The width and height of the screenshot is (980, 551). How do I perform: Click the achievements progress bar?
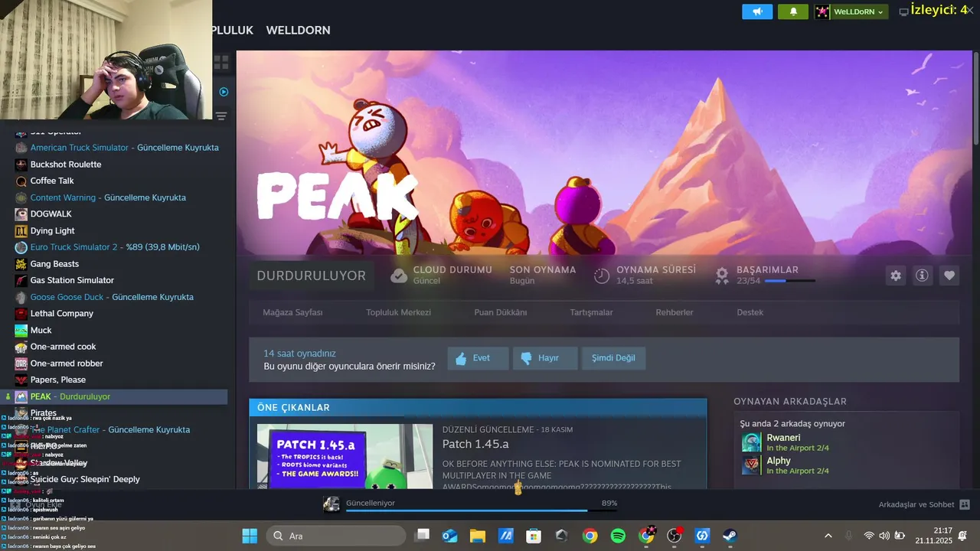coord(789,282)
